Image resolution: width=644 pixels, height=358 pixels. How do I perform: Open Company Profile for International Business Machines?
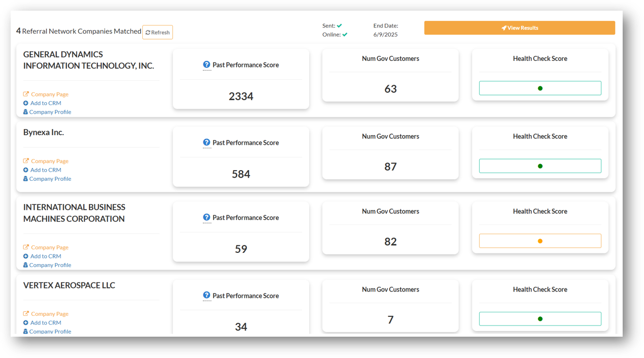[50, 265]
